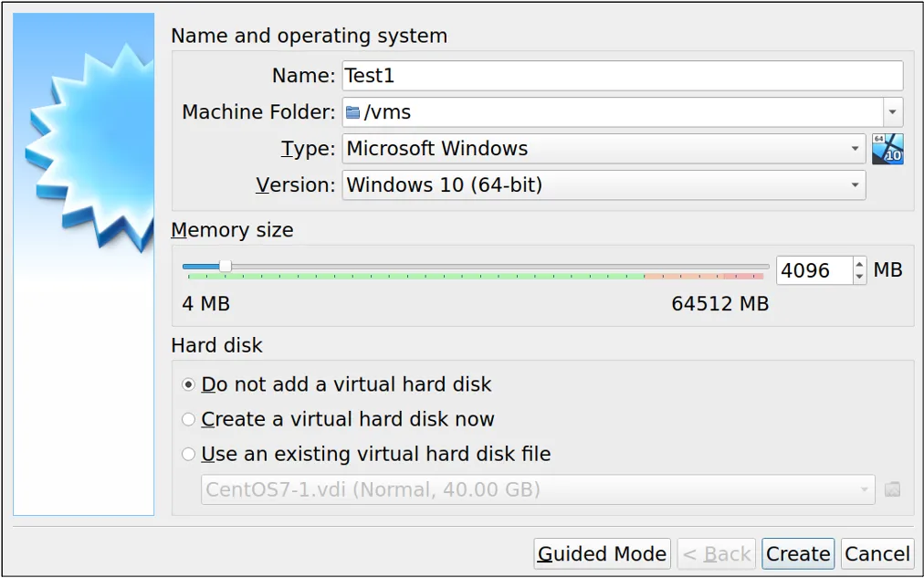Adjust the memory size slider
The image size is (924, 578).
pos(225,266)
